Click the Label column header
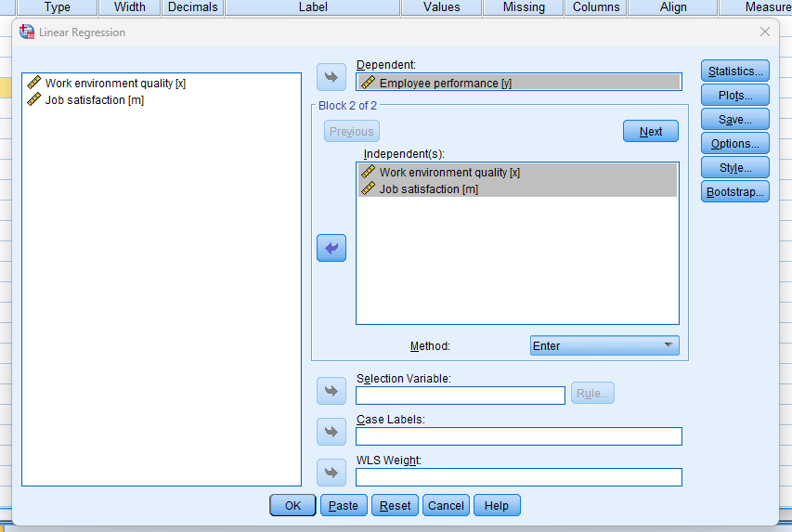 (x=313, y=7)
